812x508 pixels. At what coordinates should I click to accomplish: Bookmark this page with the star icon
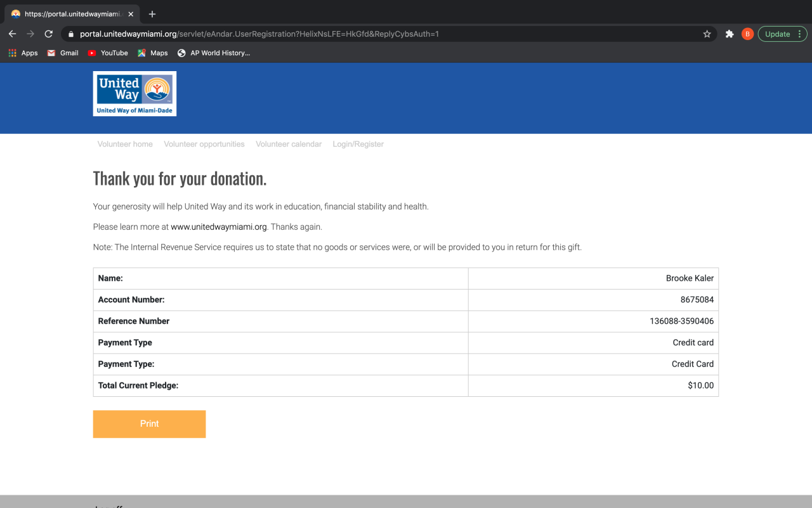point(707,34)
